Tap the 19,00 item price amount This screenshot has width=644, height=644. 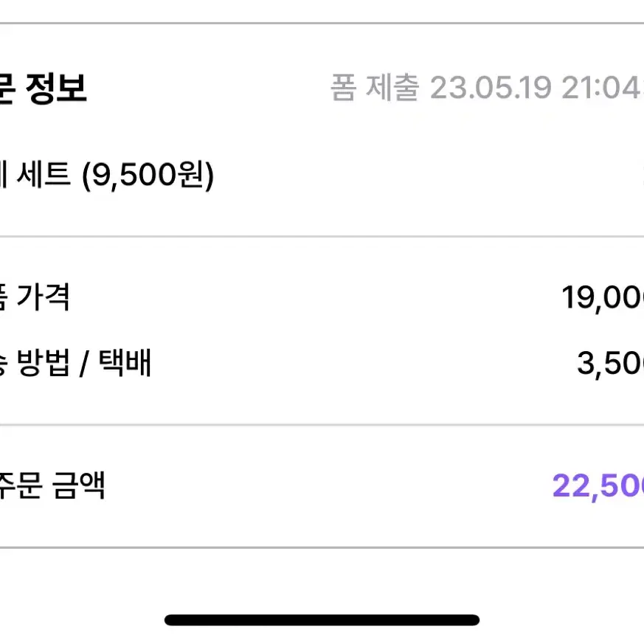(x=603, y=297)
